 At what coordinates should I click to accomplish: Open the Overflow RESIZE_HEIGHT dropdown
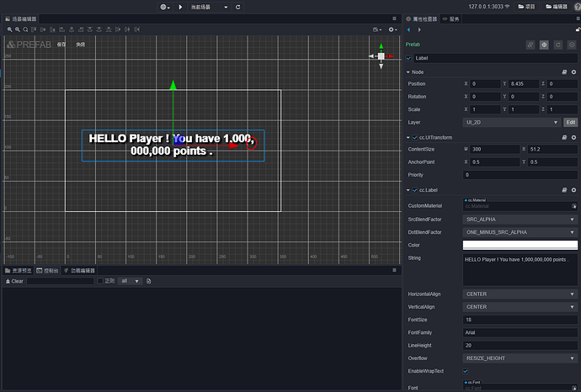520,358
